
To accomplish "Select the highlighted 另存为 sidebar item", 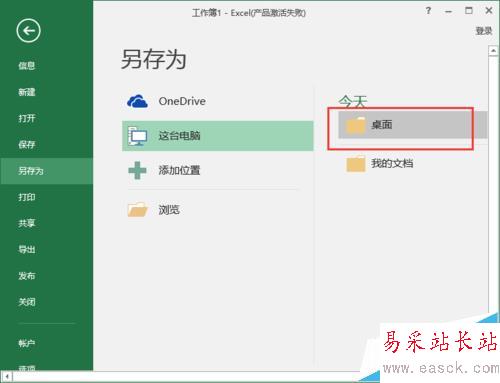I will [x=46, y=171].
